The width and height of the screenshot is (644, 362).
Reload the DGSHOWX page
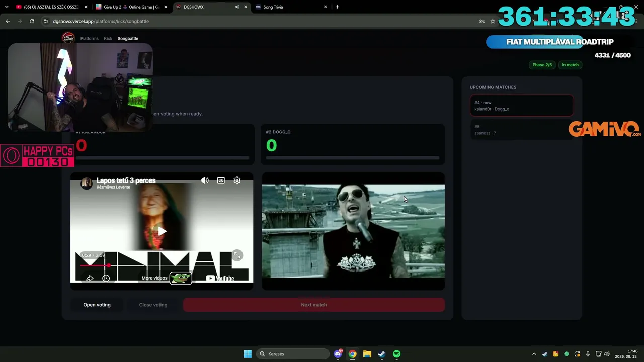point(32,21)
